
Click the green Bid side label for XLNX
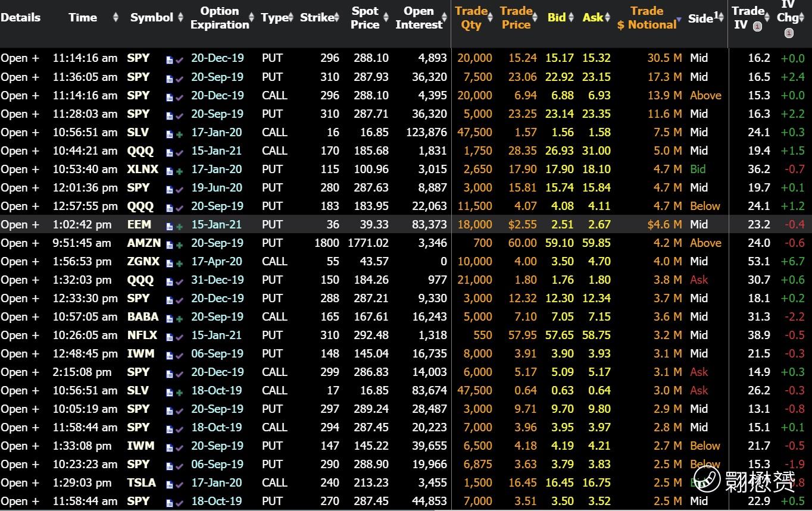[698, 169]
